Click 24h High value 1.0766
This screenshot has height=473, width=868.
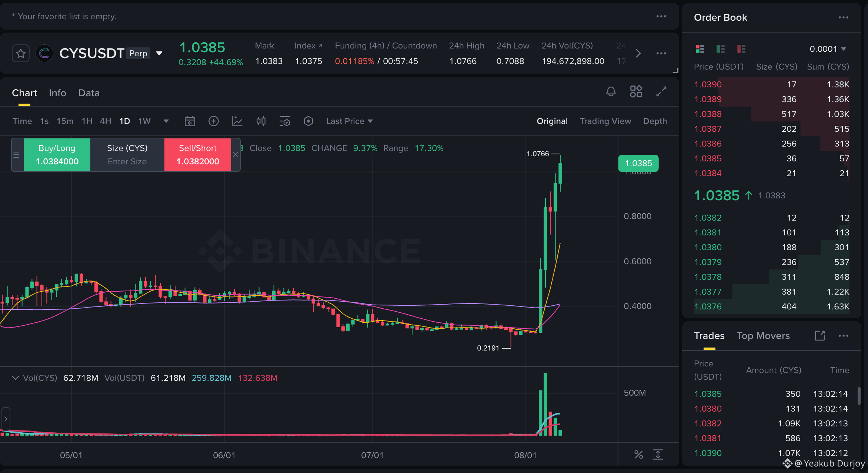click(463, 61)
